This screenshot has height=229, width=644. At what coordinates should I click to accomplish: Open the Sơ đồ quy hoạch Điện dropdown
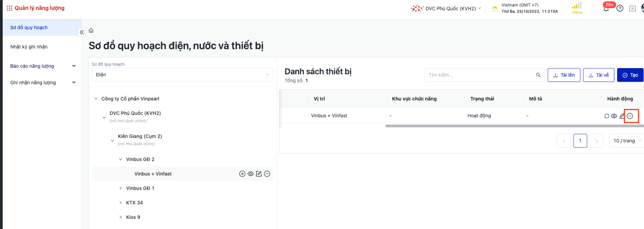182,75
